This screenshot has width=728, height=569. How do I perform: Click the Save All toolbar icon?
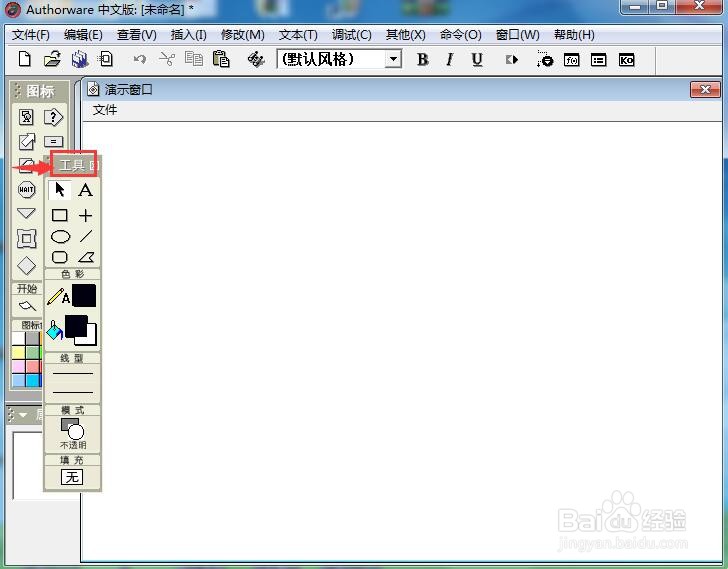[x=80, y=59]
